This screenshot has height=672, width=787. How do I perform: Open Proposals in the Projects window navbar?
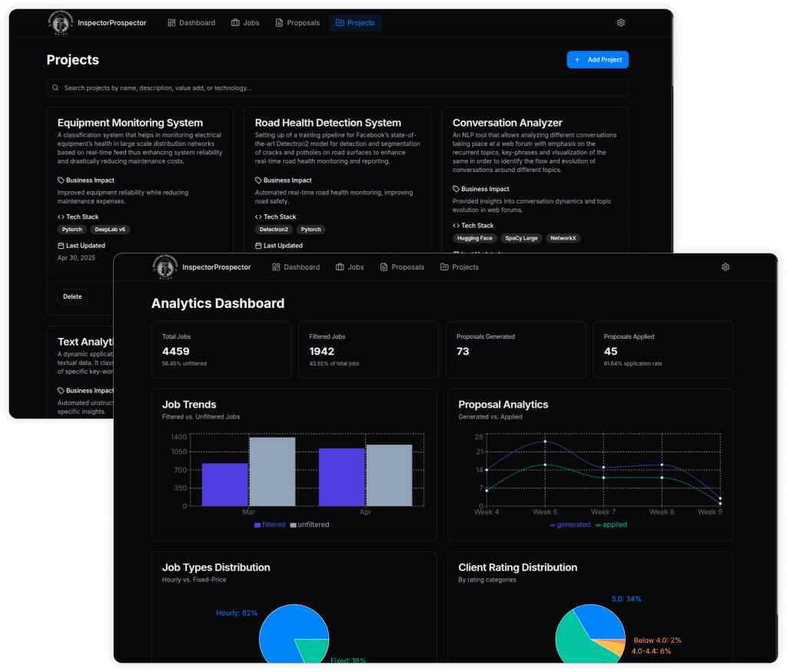[x=297, y=22]
